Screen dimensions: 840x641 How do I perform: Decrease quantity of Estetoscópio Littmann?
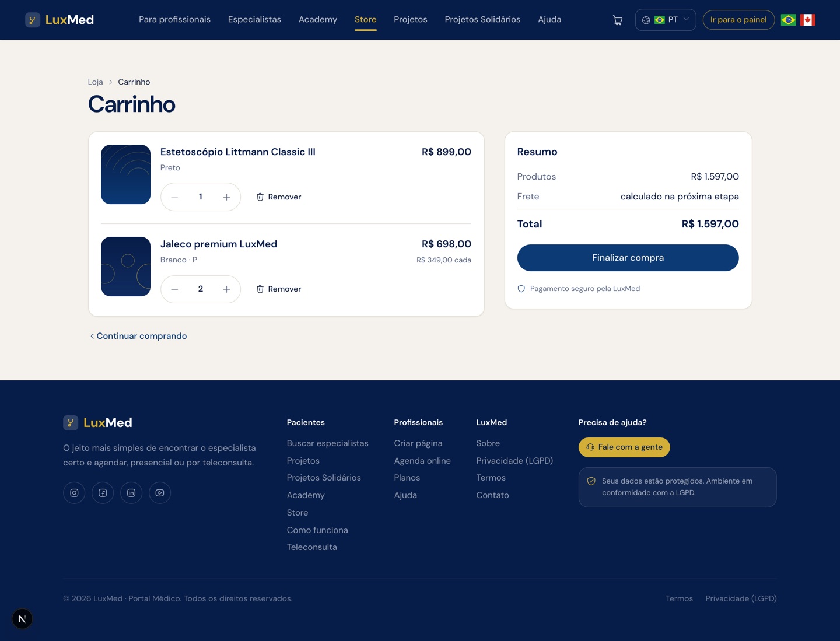tap(174, 197)
